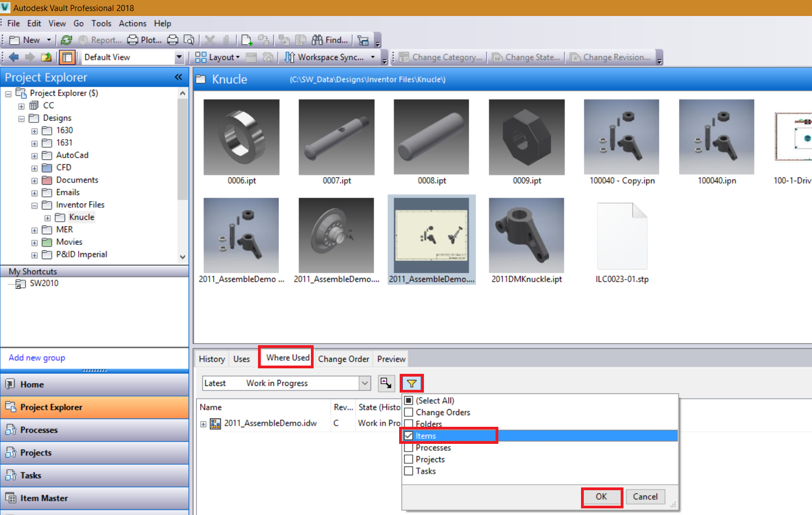The height and width of the screenshot is (515, 812).
Task: Switch to the Uses tab
Action: tap(241, 359)
